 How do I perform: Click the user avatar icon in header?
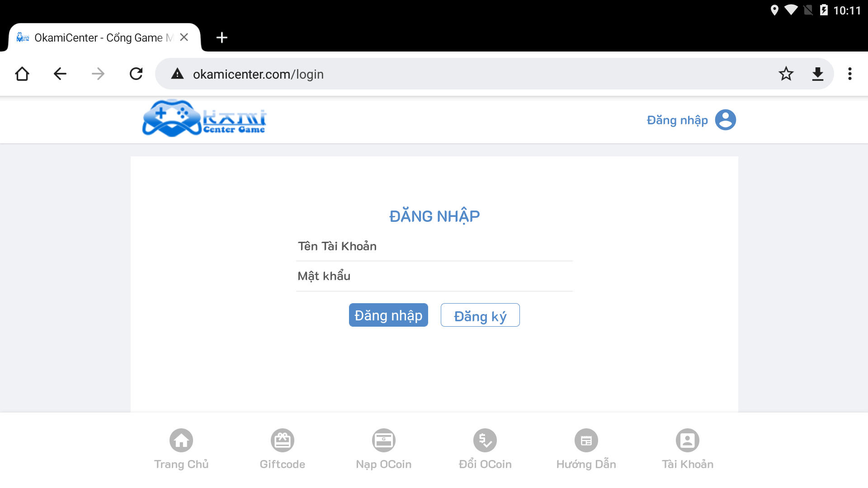pos(726,120)
